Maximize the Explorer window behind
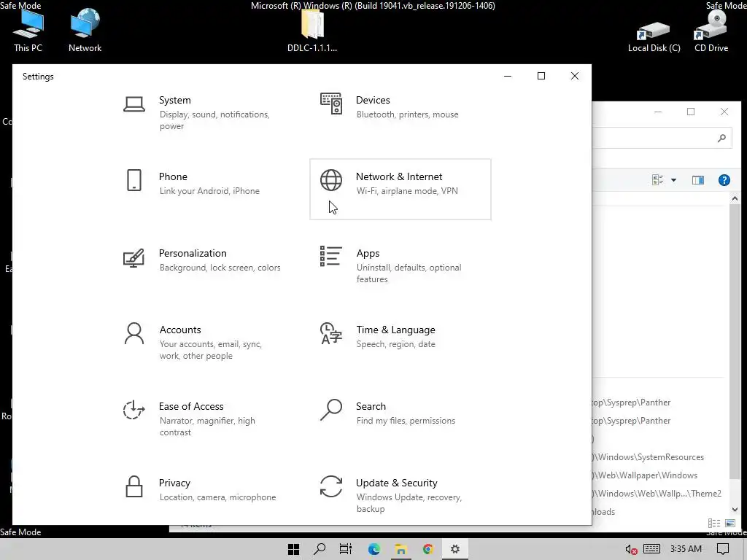 coord(691,112)
